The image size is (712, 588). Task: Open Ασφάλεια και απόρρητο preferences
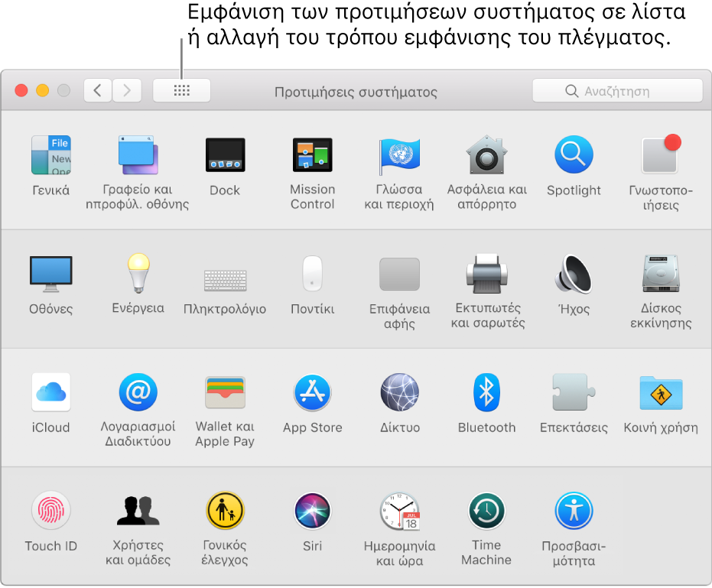point(486,154)
